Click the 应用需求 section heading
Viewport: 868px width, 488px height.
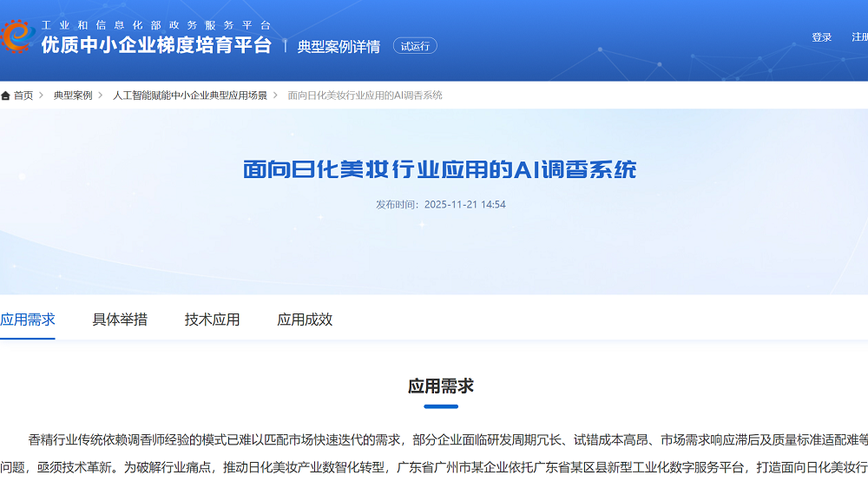(x=441, y=386)
